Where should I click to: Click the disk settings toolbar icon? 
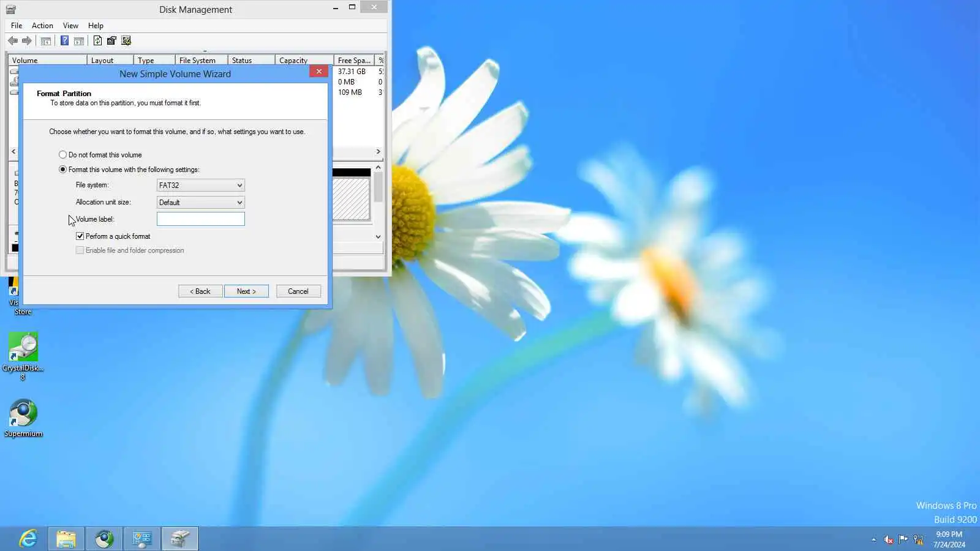(126, 41)
